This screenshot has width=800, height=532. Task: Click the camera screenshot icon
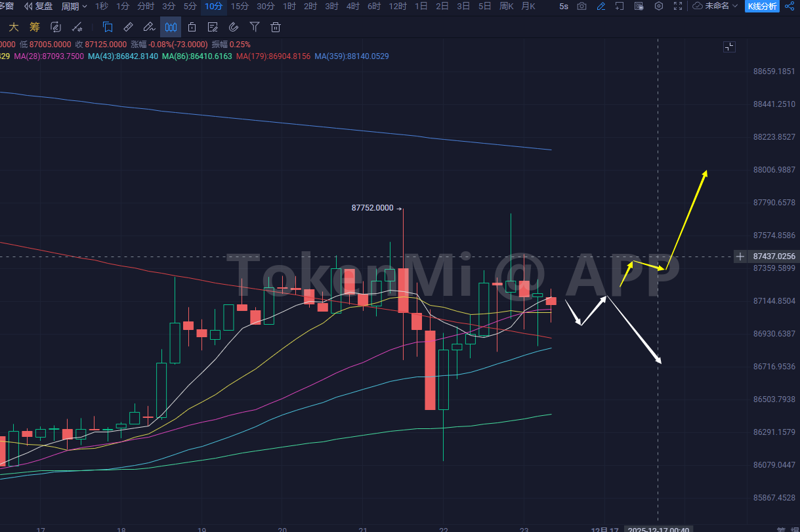tap(581, 6)
